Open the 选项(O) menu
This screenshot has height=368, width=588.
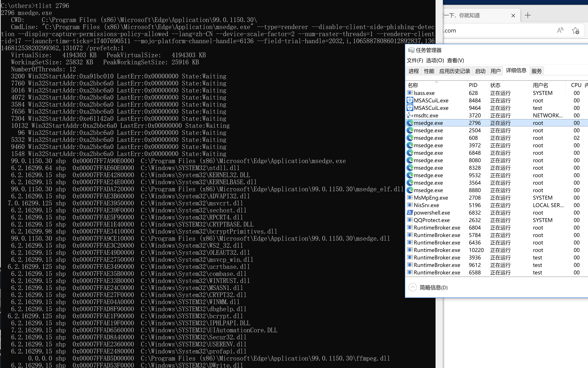coord(435,60)
